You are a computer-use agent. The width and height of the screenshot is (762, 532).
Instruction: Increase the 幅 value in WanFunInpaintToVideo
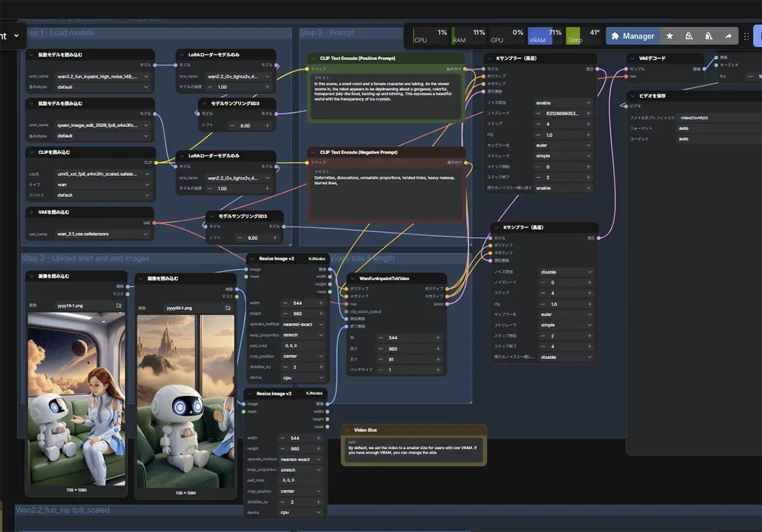coord(438,338)
